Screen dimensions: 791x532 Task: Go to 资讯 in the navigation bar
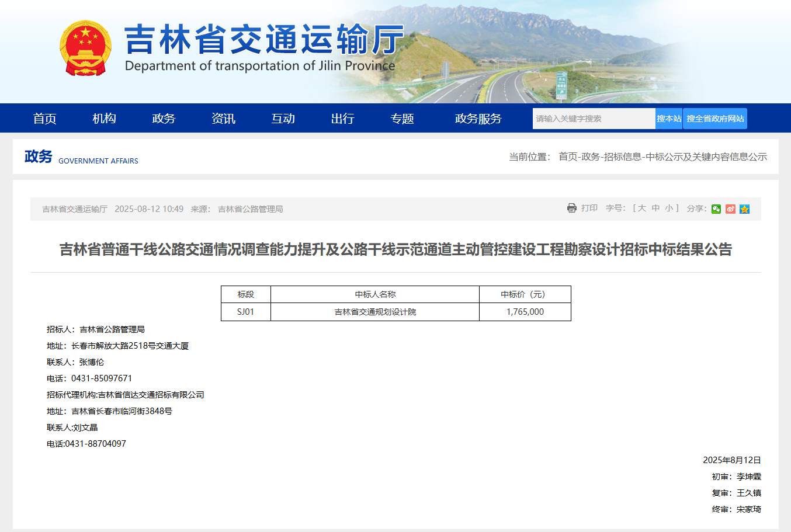(x=223, y=119)
